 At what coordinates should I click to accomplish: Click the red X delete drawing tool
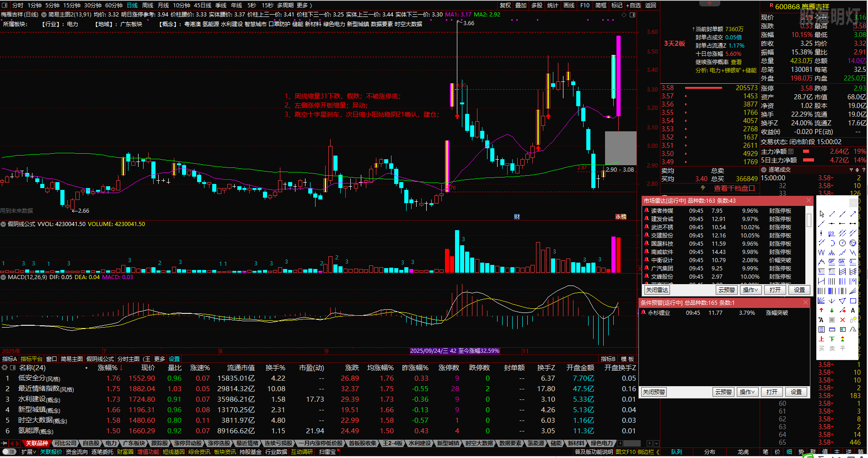click(x=842, y=320)
